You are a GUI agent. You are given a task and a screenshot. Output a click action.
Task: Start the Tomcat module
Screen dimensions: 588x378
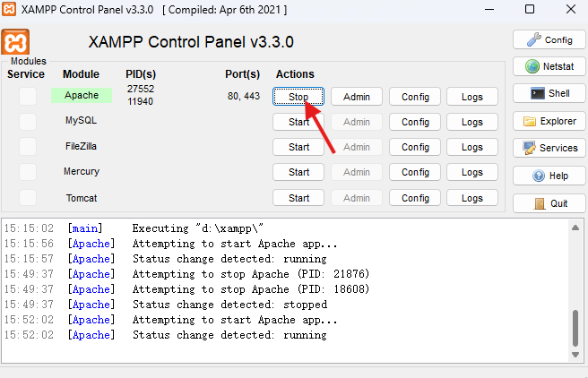click(298, 198)
